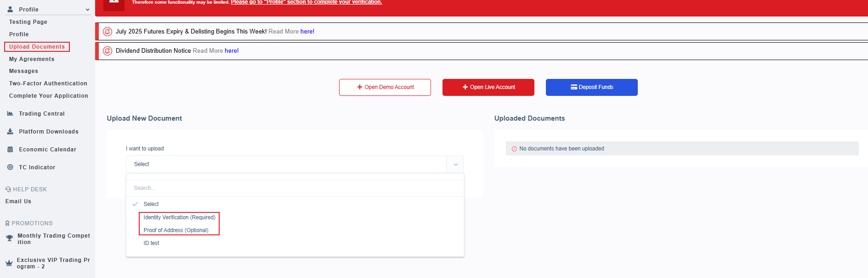Viewport: 868px width, 278px height.
Task: Click Open Live Account button
Action: (488, 87)
